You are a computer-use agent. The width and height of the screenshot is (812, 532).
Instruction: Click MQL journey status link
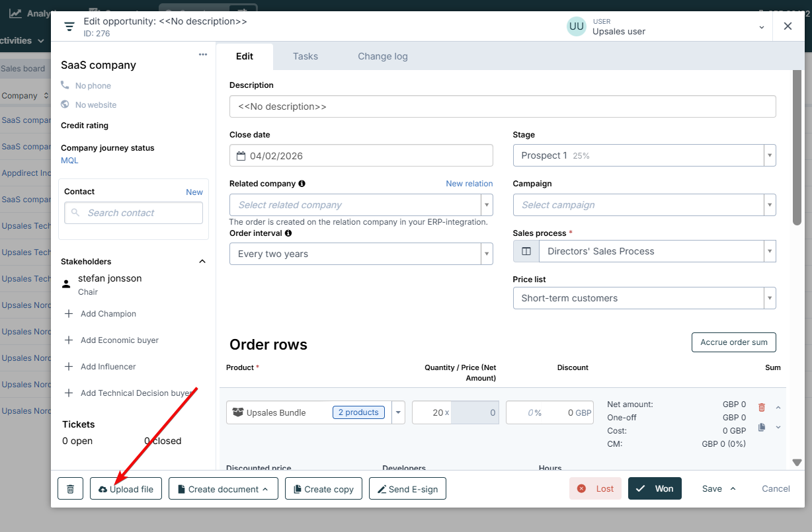click(69, 161)
